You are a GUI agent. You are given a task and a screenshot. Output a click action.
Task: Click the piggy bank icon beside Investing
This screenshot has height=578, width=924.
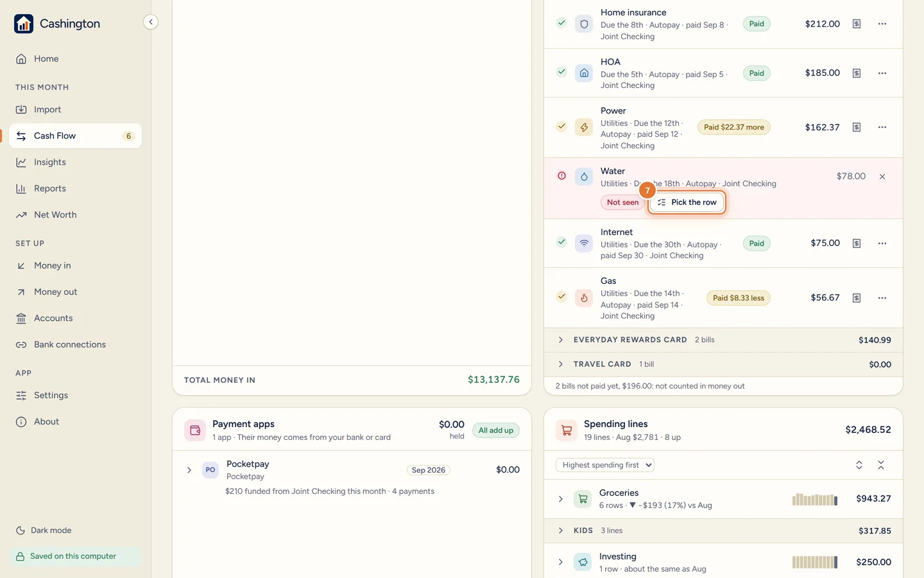[x=583, y=562]
